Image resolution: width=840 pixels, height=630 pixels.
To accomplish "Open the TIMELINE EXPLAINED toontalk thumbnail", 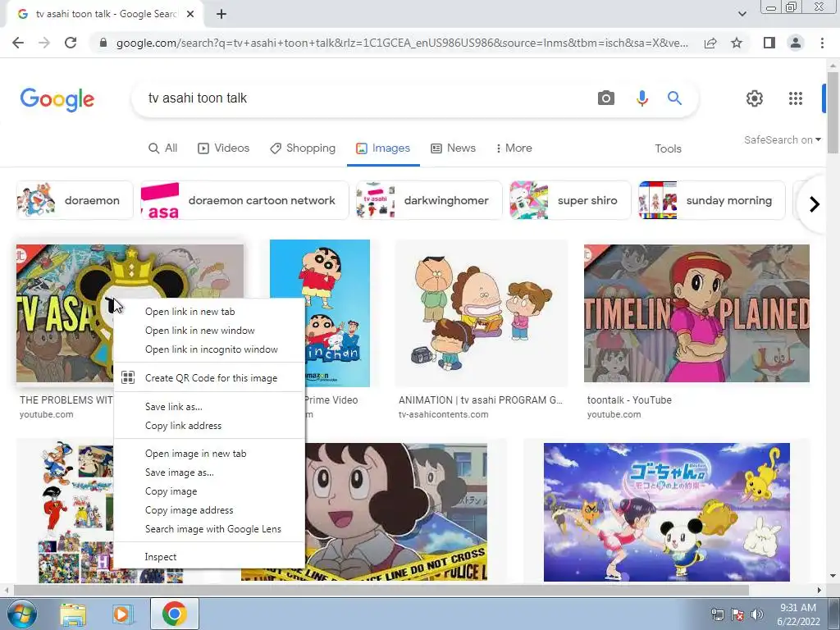I will pos(696,313).
